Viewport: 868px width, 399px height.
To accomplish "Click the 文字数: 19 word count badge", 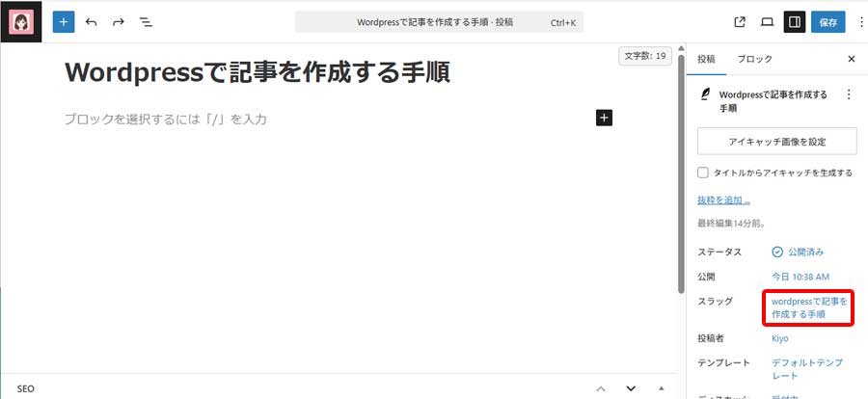I will [645, 56].
